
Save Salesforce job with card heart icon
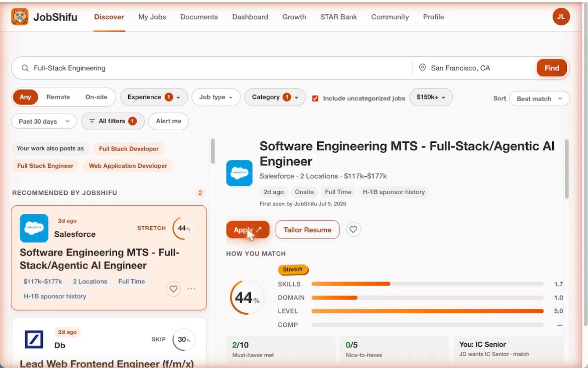click(173, 289)
